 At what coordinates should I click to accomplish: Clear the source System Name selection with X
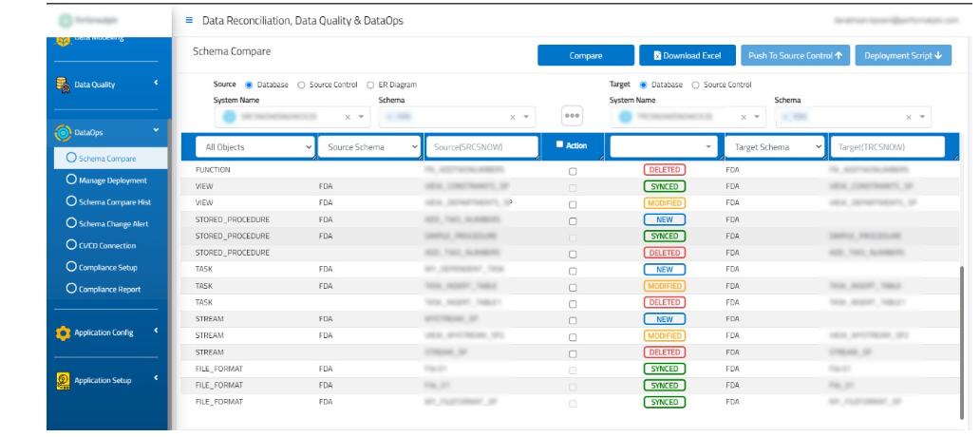point(347,117)
